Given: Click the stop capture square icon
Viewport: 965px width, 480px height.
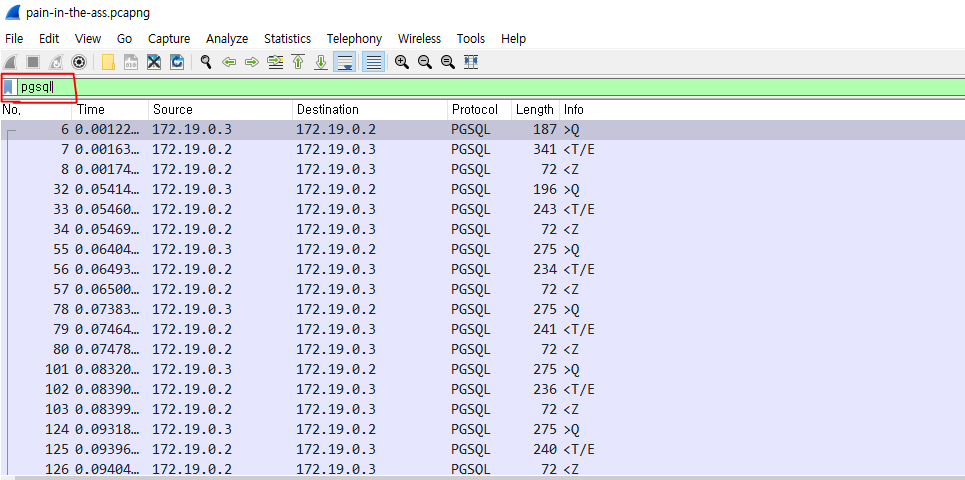Looking at the screenshot, I should coord(33,62).
